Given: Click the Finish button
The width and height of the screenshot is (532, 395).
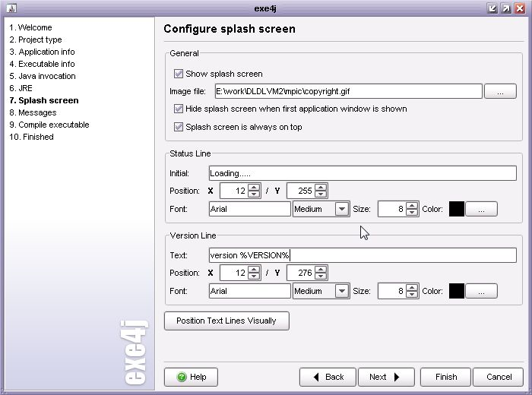Looking at the screenshot, I should pyautogui.click(x=446, y=377).
